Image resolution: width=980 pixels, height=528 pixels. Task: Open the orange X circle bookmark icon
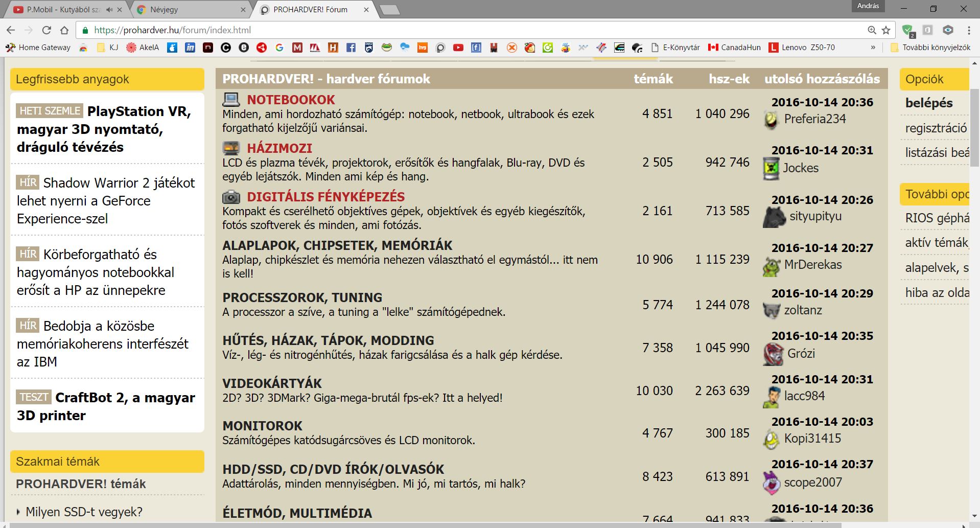click(x=511, y=48)
